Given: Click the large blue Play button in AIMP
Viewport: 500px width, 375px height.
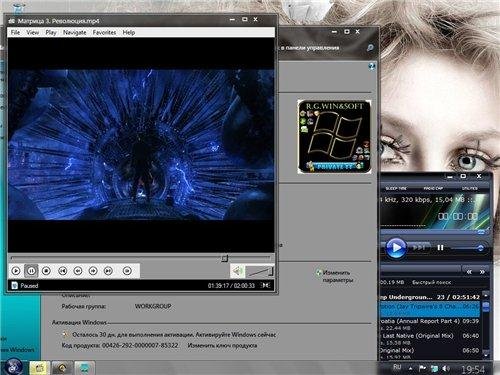Looking at the screenshot, I should click(396, 248).
